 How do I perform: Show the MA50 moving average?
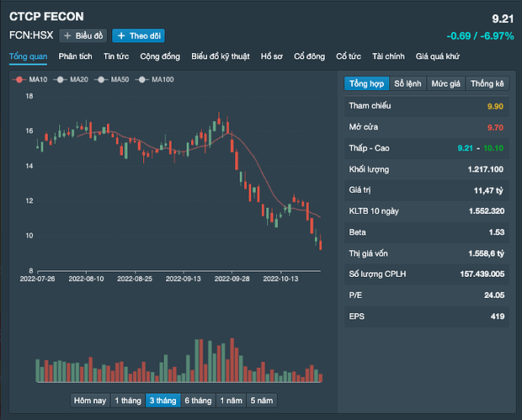[x=115, y=79]
